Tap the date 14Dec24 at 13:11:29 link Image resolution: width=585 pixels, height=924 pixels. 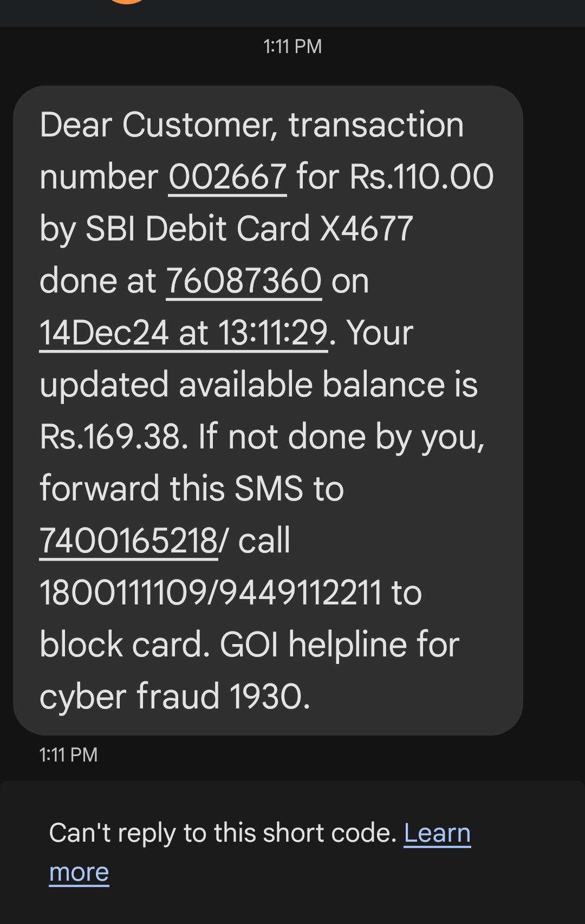click(183, 333)
